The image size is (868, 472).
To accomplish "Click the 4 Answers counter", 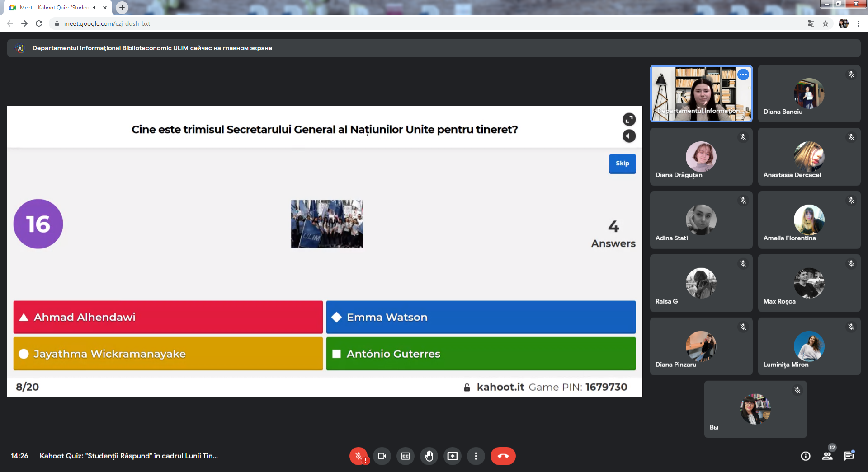I will (x=613, y=234).
